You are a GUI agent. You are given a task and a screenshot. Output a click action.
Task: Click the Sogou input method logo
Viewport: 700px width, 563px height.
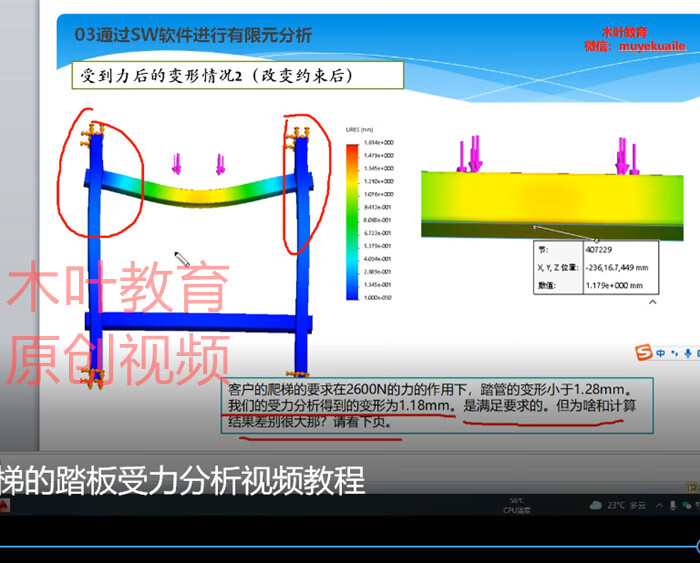(643, 352)
